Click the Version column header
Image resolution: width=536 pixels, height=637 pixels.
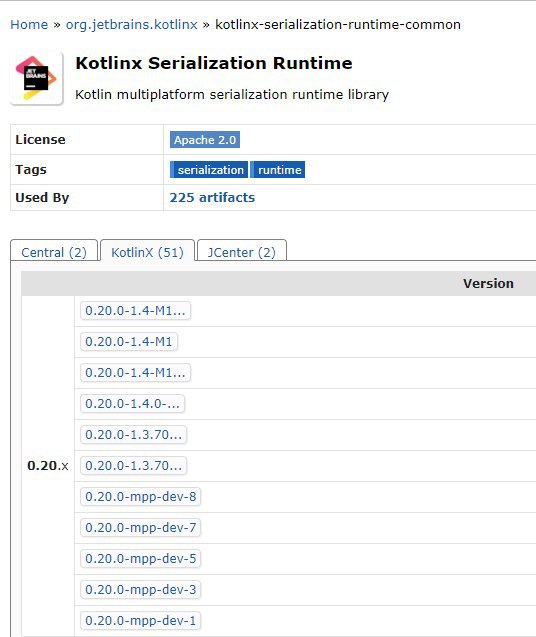tap(488, 284)
